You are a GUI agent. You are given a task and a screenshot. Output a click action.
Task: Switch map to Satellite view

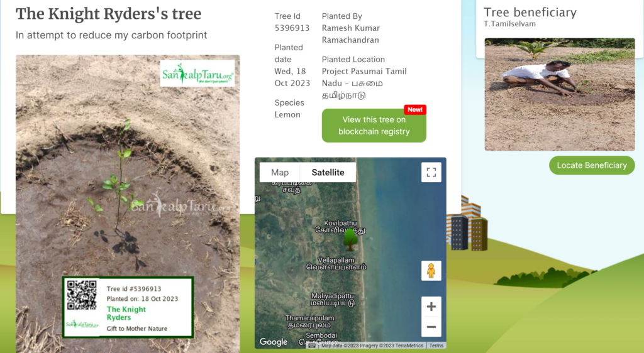328,172
